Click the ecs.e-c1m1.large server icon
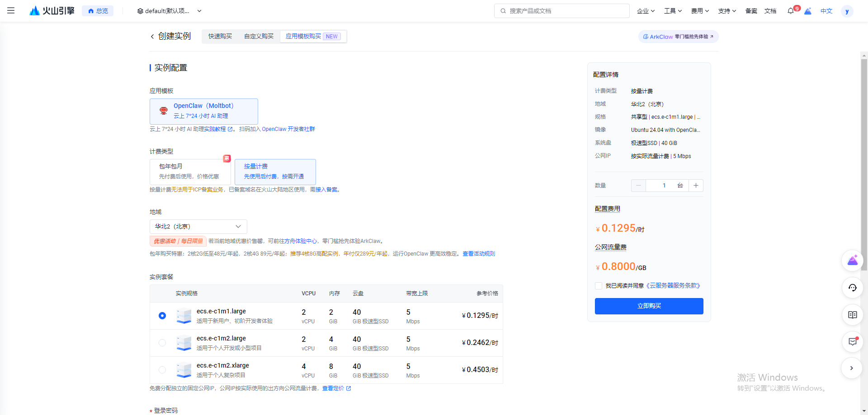868x415 pixels. click(x=184, y=316)
